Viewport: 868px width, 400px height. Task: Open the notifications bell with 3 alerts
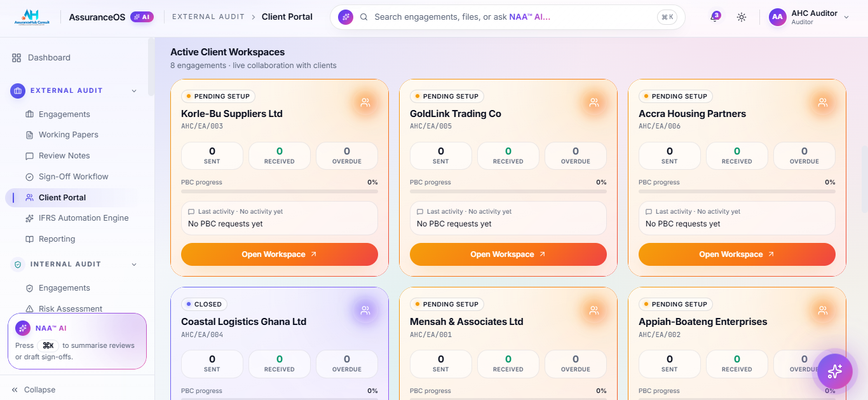(714, 17)
